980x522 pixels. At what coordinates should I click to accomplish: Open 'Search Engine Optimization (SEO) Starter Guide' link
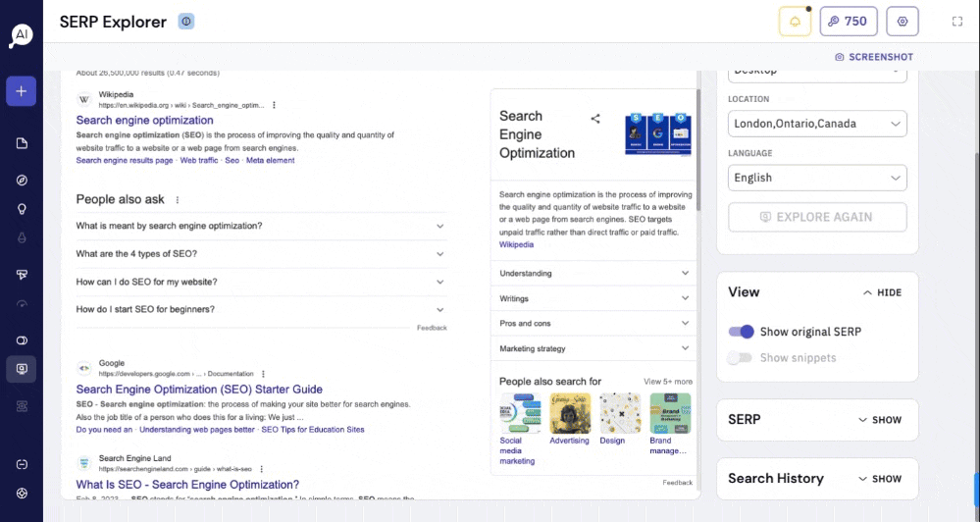[199, 389]
